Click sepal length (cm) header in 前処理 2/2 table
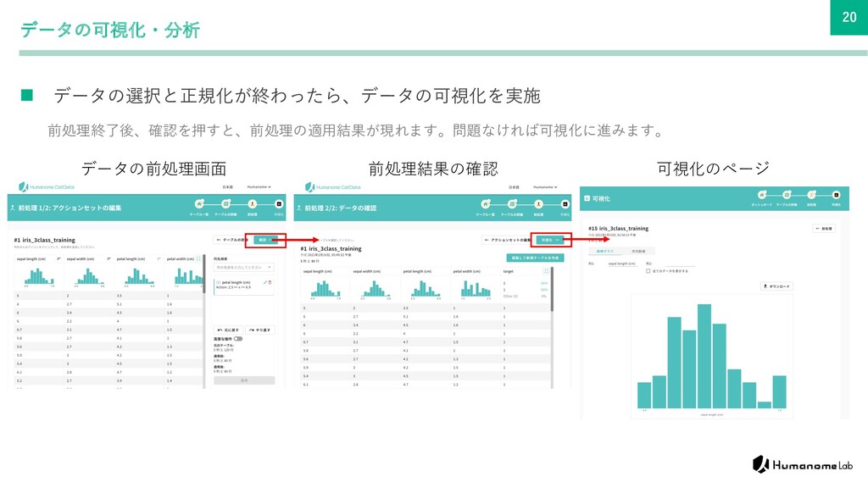 pos(318,271)
